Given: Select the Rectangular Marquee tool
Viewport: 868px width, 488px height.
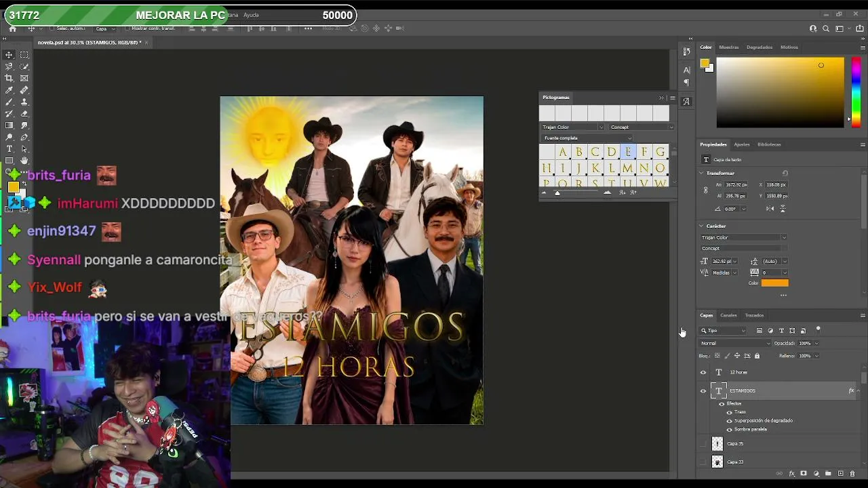Looking at the screenshot, I should pyautogui.click(x=24, y=55).
